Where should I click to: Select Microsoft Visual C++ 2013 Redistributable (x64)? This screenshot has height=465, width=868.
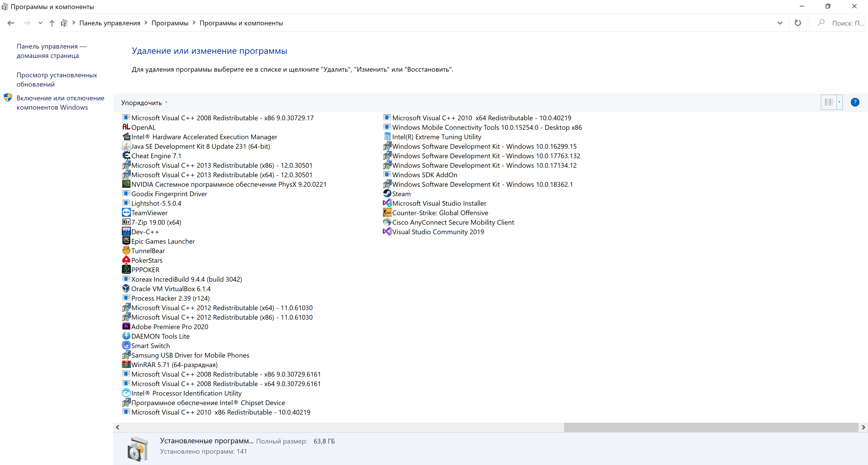pyautogui.click(x=217, y=175)
